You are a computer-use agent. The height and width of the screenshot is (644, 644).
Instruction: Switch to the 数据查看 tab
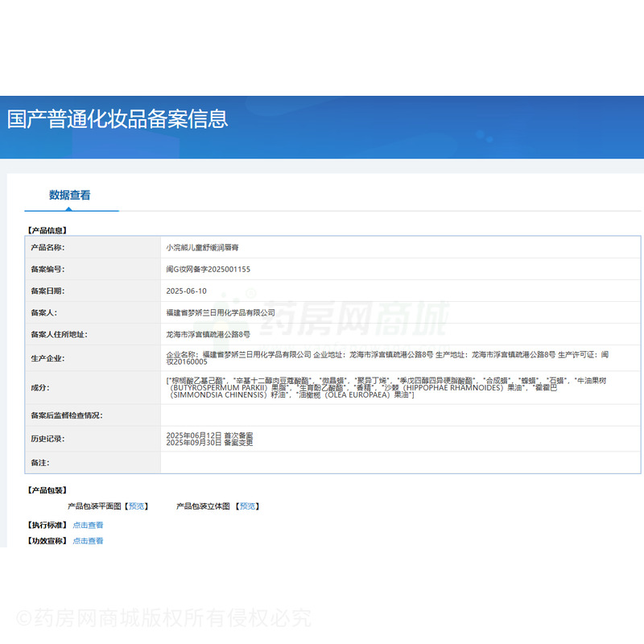point(69,195)
